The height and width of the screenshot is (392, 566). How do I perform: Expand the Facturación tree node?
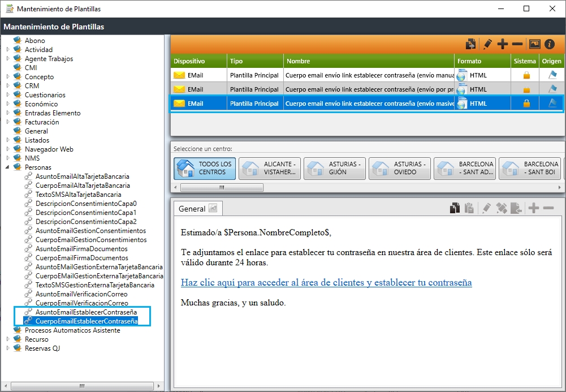(x=8, y=122)
